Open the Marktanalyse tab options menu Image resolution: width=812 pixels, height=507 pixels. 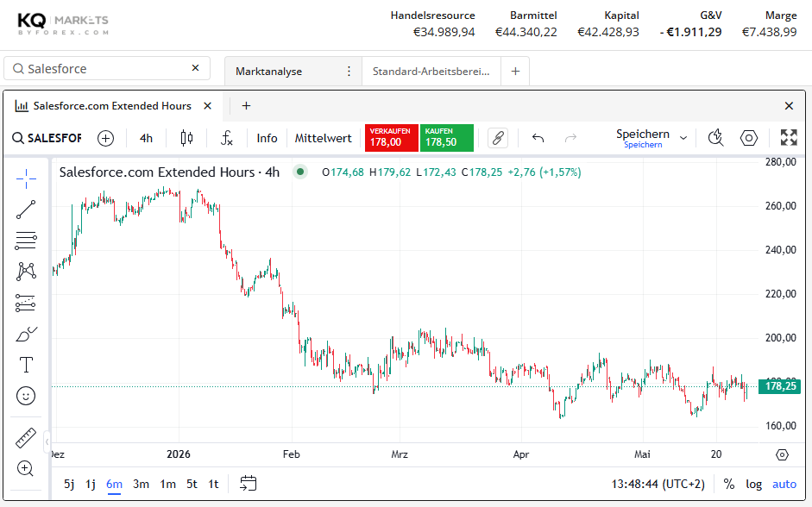[349, 71]
